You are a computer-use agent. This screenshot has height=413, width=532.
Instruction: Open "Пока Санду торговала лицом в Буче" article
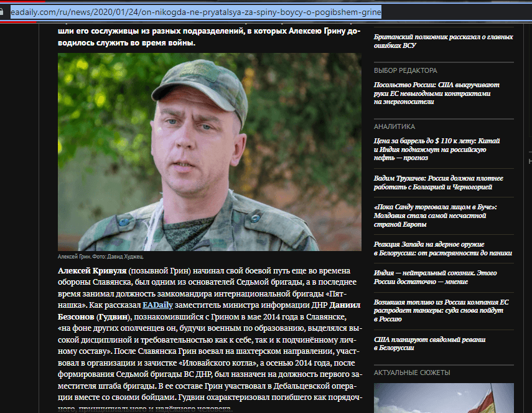(x=435, y=216)
